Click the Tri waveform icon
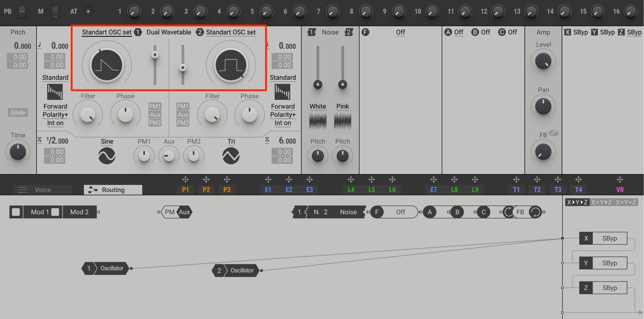The width and height of the screenshot is (644, 319). (231, 156)
